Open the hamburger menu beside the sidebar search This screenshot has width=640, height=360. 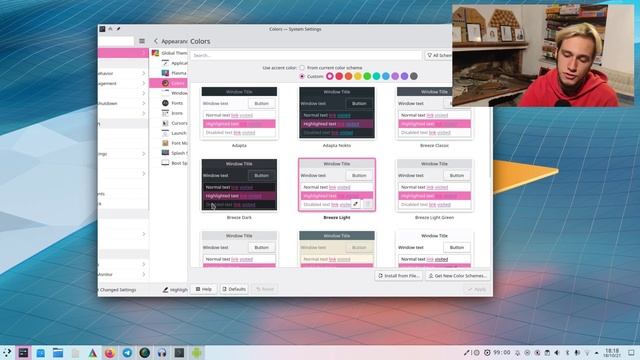tap(142, 41)
